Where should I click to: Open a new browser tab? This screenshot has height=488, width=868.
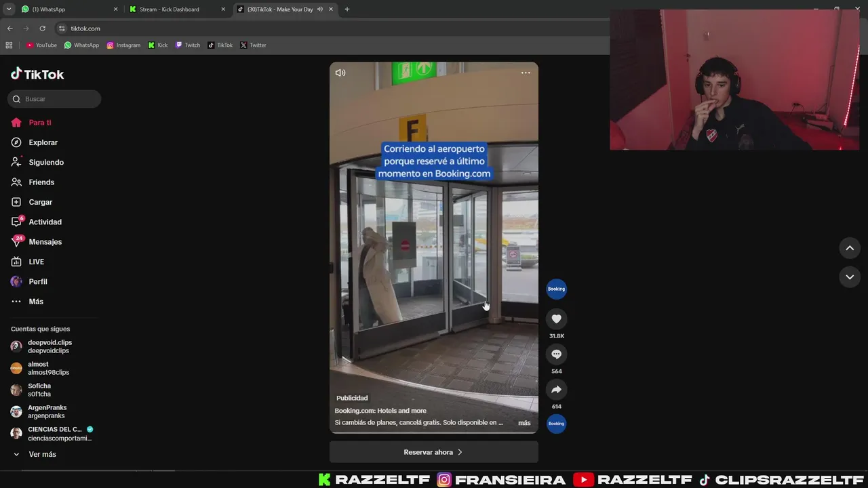click(x=347, y=9)
